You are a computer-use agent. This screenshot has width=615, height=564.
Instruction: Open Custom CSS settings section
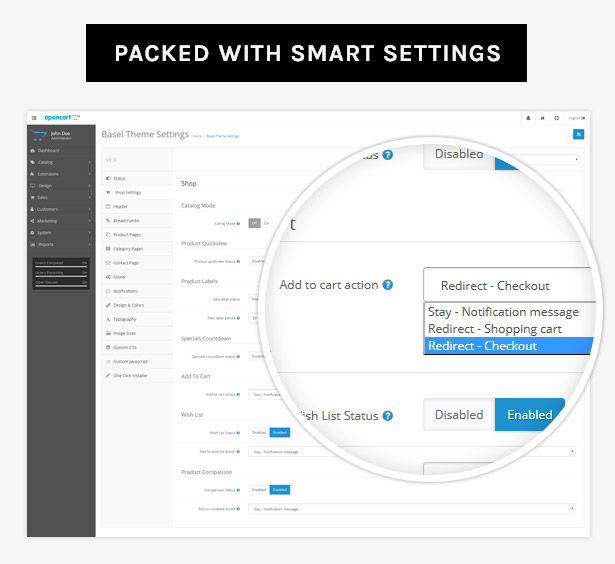pos(137,347)
